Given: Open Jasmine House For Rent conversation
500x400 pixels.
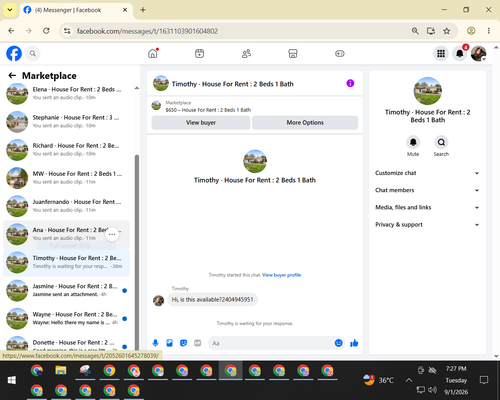Looking at the screenshot, I should (x=67, y=290).
